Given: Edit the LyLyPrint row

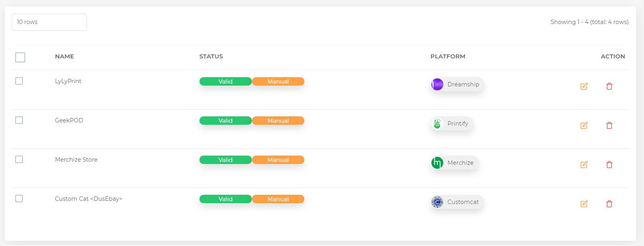Looking at the screenshot, I should [584, 86].
